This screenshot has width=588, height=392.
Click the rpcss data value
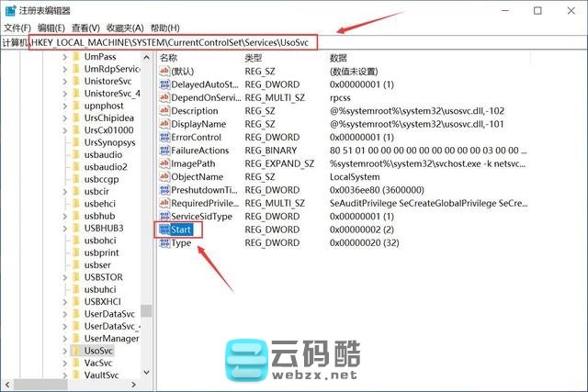[340, 98]
